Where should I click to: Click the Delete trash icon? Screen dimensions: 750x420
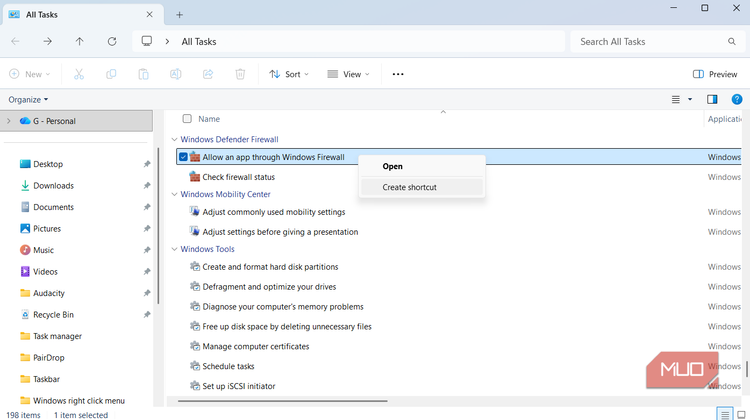click(x=240, y=74)
